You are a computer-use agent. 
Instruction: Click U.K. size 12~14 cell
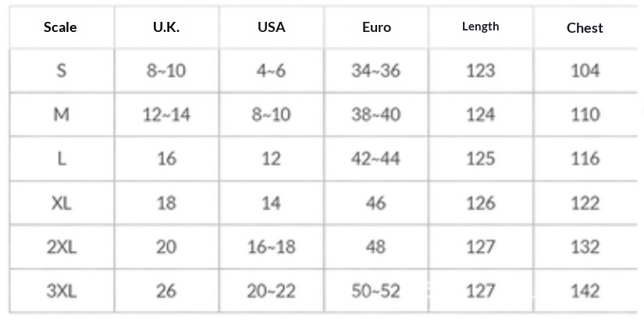coord(166,115)
